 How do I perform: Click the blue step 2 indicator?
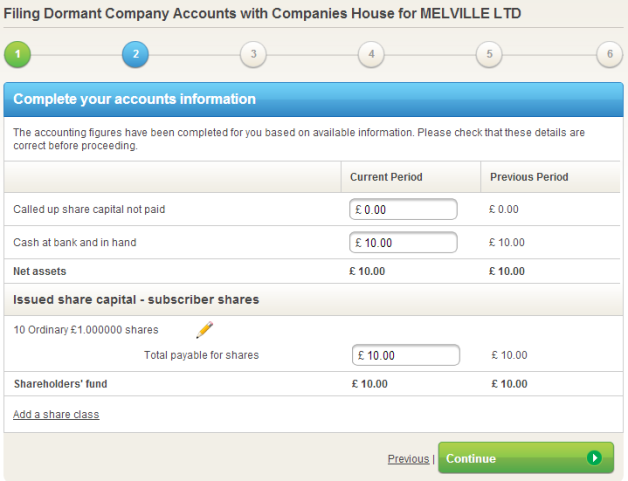pyautogui.click(x=135, y=54)
